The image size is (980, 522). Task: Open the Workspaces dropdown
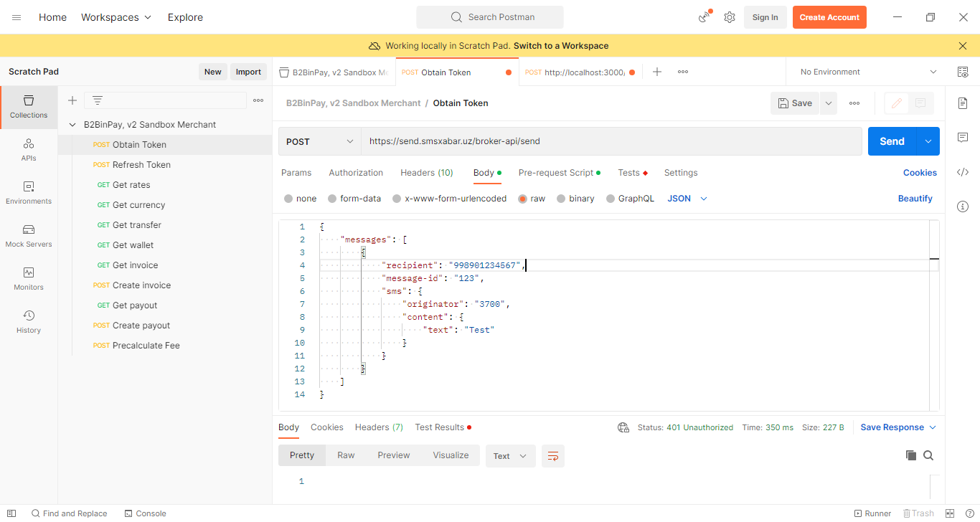click(116, 17)
